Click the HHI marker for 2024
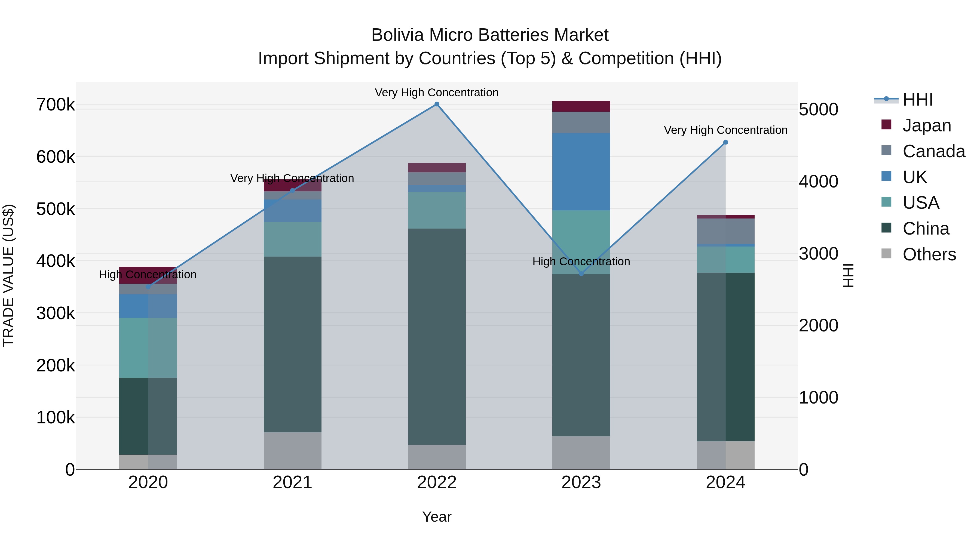 [725, 142]
